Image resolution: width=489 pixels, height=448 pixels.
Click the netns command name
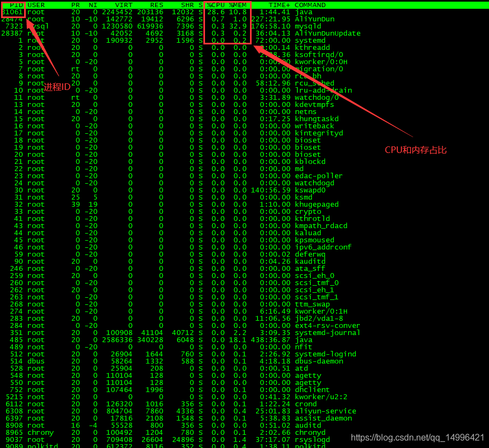(306, 112)
